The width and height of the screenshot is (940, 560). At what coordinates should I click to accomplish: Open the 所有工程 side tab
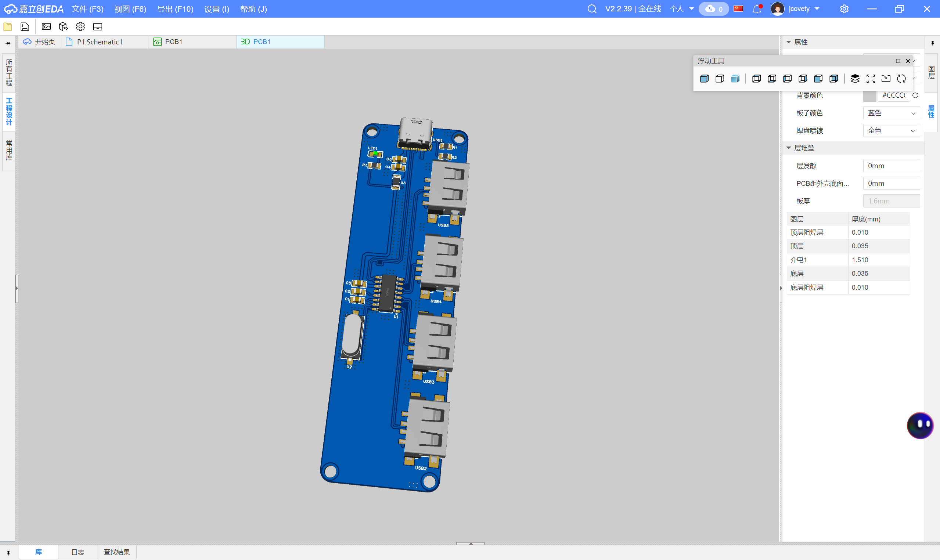click(9, 72)
